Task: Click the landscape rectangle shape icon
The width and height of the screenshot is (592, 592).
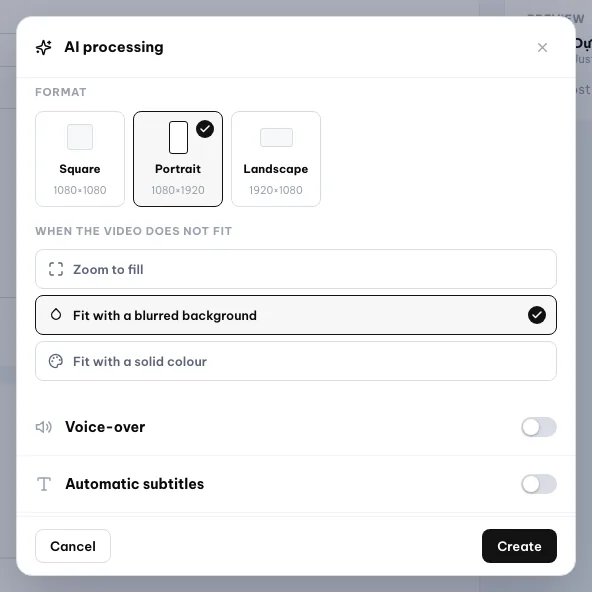Action: tap(276, 137)
